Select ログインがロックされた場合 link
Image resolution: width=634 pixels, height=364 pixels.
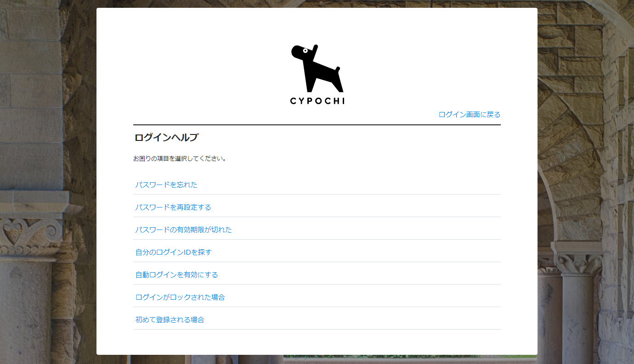click(180, 297)
